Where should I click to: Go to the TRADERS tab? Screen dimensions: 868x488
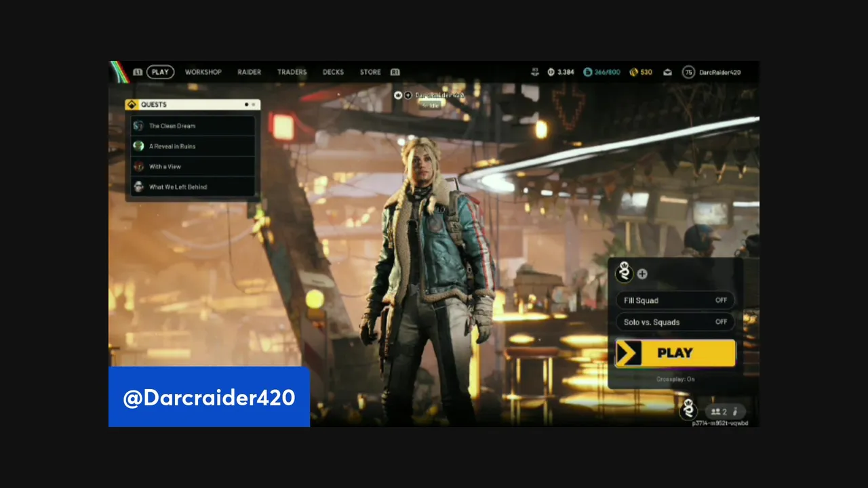(292, 72)
